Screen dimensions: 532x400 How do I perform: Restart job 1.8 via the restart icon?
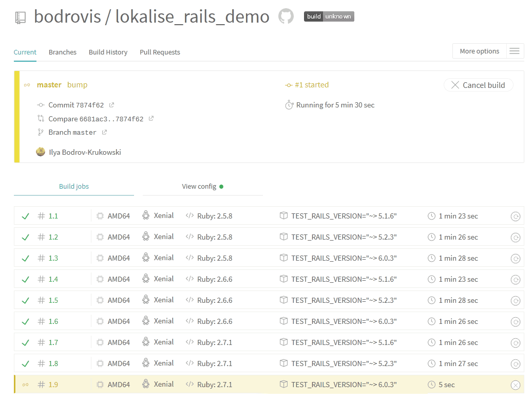point(515,364)
